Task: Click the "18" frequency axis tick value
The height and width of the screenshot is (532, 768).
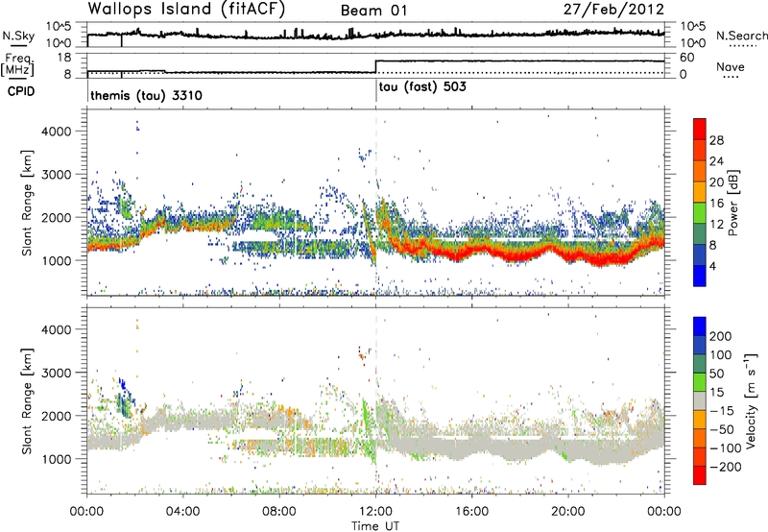Action: point(64,58)
